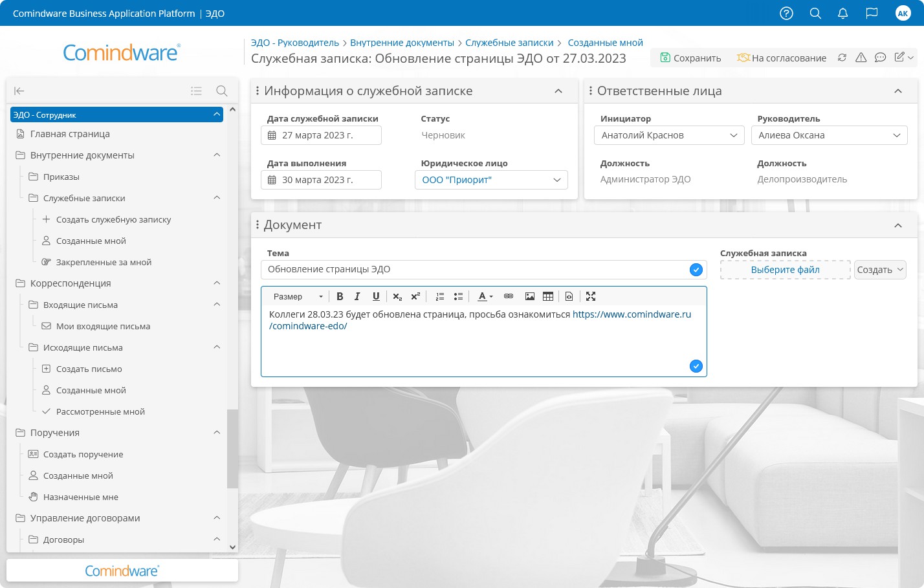This screenshot has width=924, height=588.
Task: Open the AK user profile avatar
Action: [903, 13]
